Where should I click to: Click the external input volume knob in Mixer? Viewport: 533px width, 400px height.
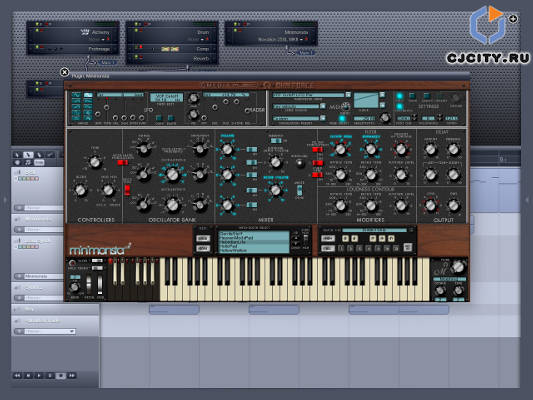275,162
